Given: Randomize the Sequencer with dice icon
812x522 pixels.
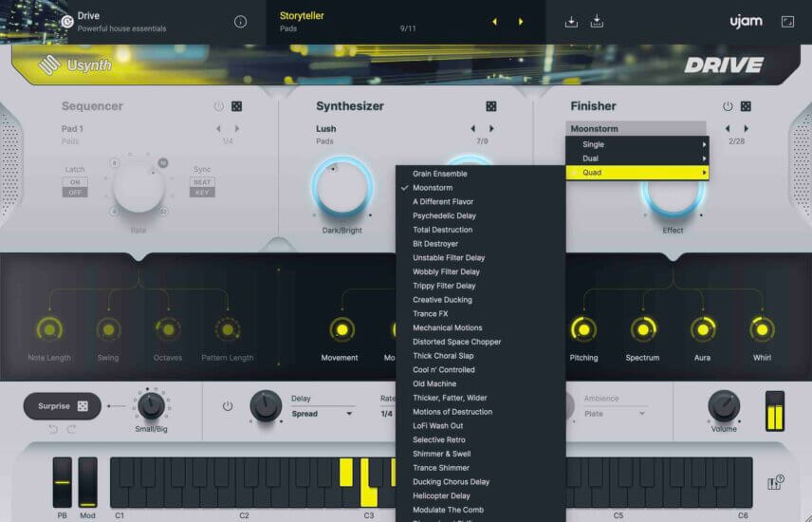Looking at the screenshot, I should click(236, 106).
